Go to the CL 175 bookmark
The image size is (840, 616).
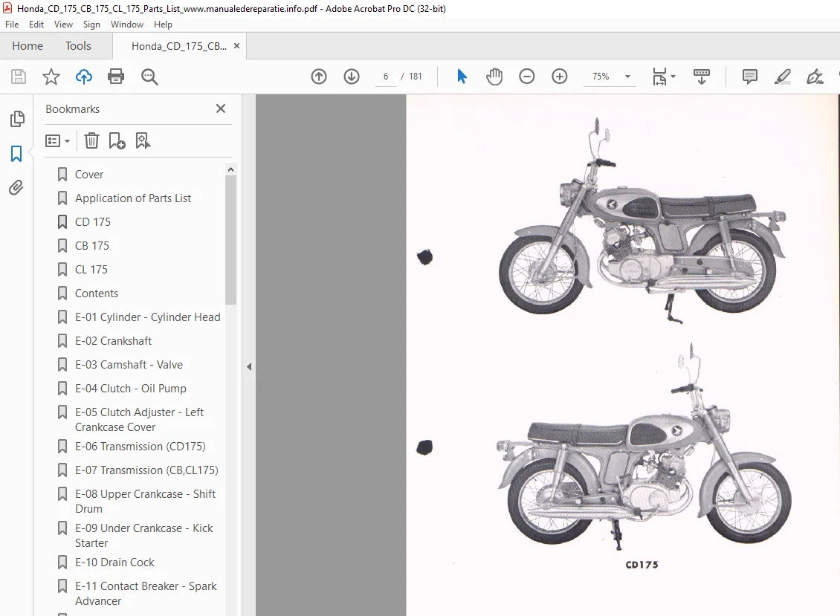click(91, 270)
